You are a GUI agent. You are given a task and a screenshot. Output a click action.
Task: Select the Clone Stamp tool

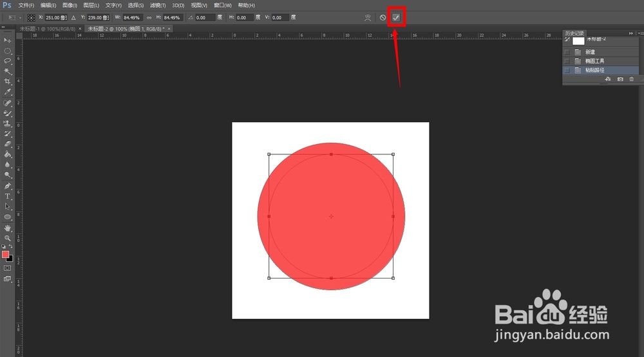tap(7, 124)
